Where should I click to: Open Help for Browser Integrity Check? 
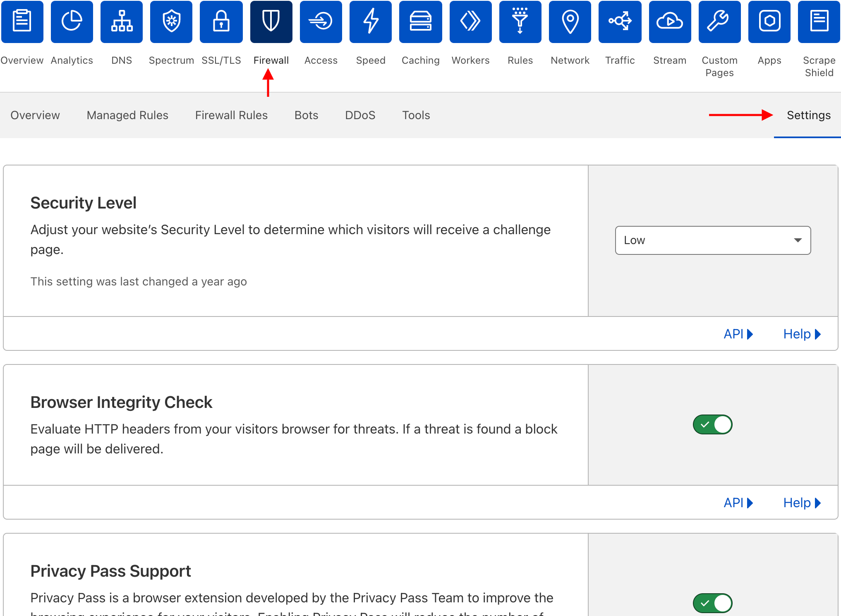tap(801, 503)
